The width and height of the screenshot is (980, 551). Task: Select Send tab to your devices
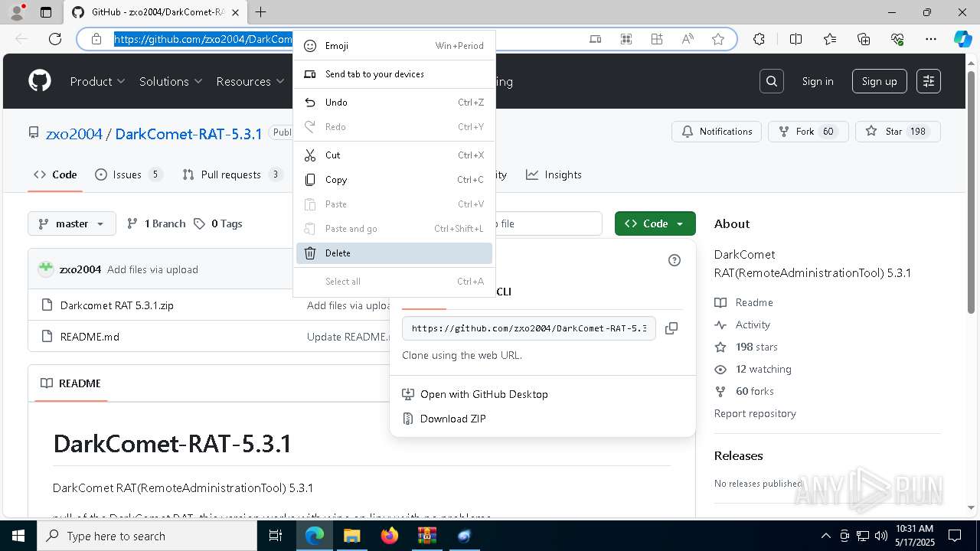[x=394, y=74]
